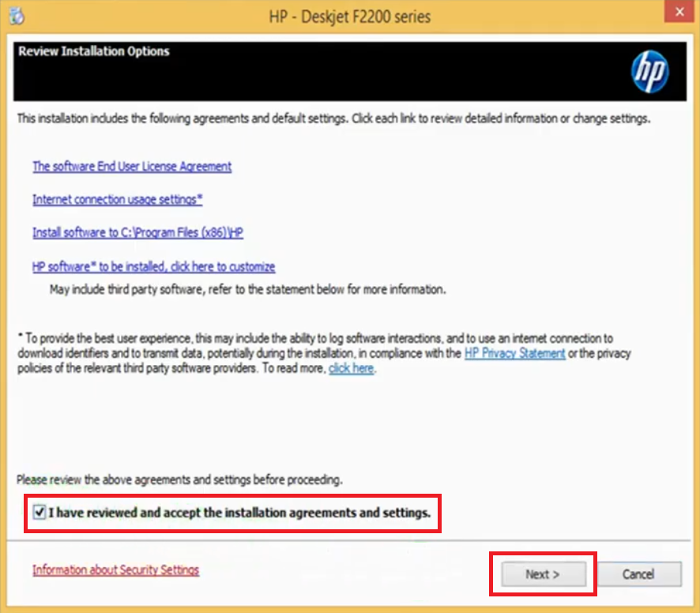Click the 'HP - Deskjet F2200 series' title

[x=349, y=17]
